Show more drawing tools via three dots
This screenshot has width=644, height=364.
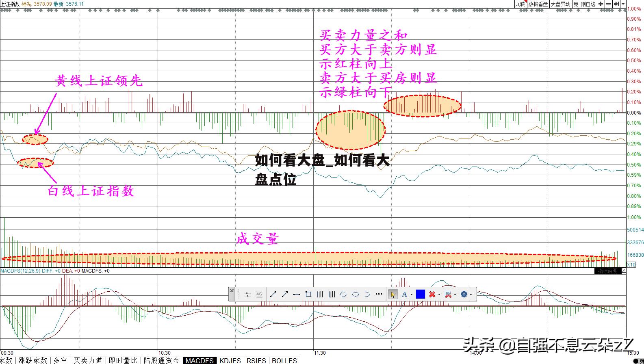(x=379, y=294)
